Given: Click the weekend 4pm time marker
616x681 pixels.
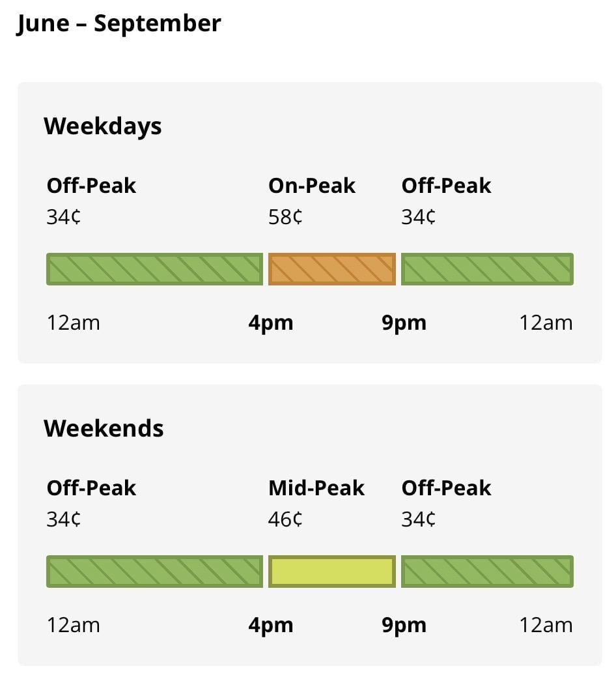Looking at the screenshot, I should (x=271, y=626).
